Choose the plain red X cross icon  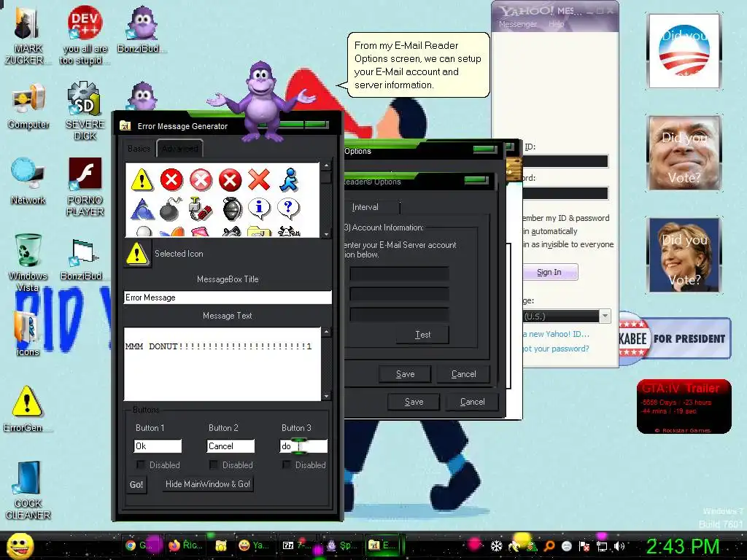tap(259, 179)
